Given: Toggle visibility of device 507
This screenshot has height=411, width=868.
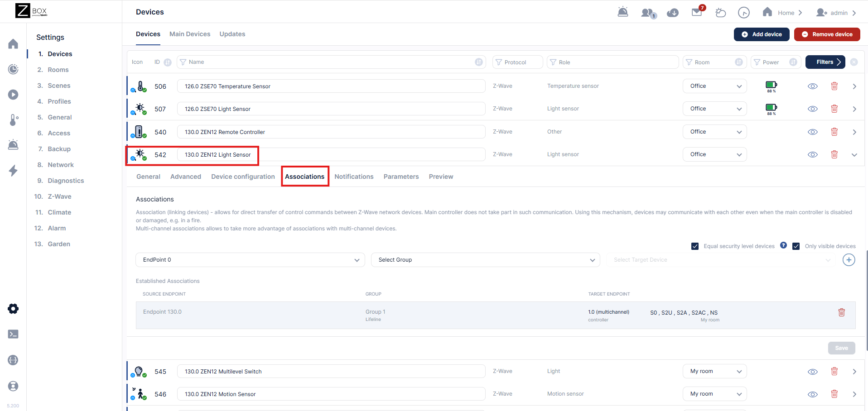Looking at the screenshot, I should pos(813,109).
